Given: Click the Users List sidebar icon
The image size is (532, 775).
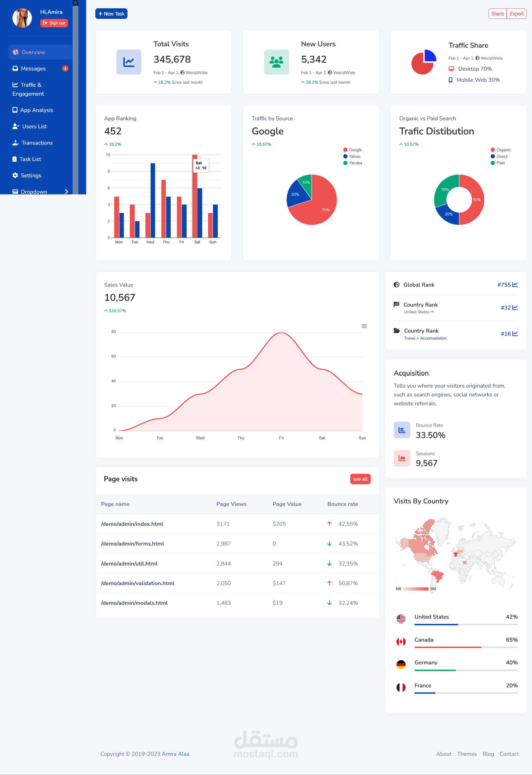Looking at the screenshot, I should click(16, 126).
